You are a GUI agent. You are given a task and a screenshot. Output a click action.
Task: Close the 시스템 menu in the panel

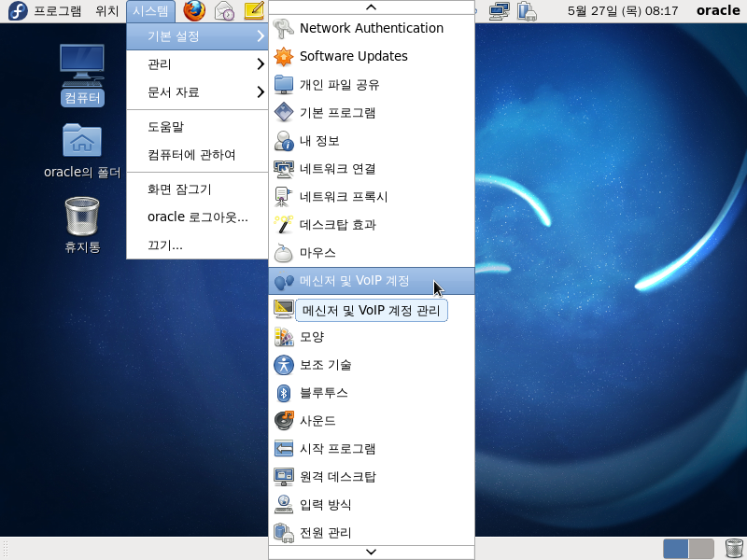point(150,11)
